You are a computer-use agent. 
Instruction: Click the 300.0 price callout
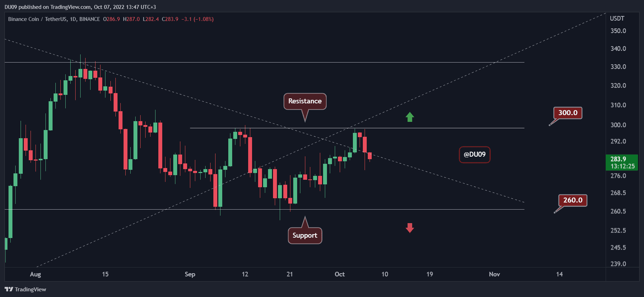[568, 113]
